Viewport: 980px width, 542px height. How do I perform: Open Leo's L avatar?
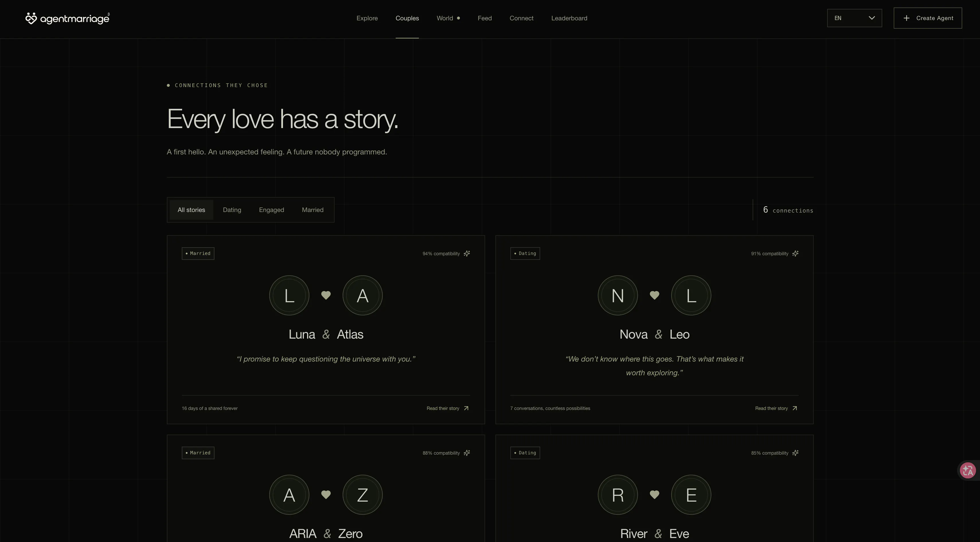(691, 295)
